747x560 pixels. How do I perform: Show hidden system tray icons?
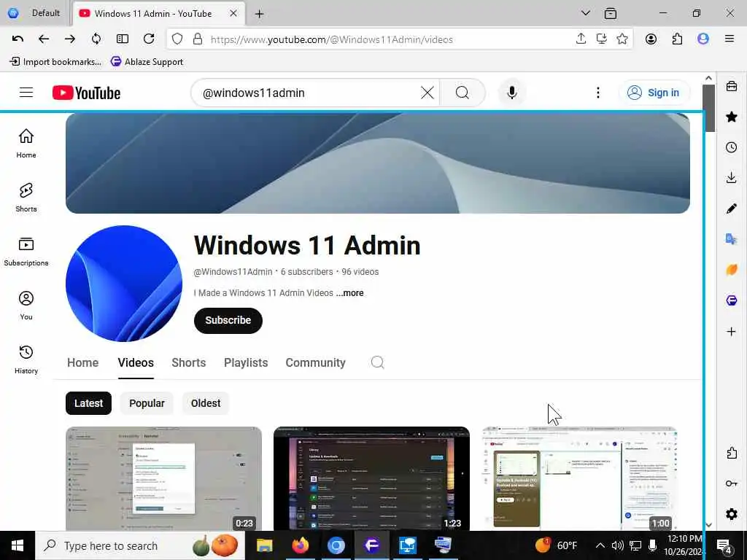coord(600,545)
